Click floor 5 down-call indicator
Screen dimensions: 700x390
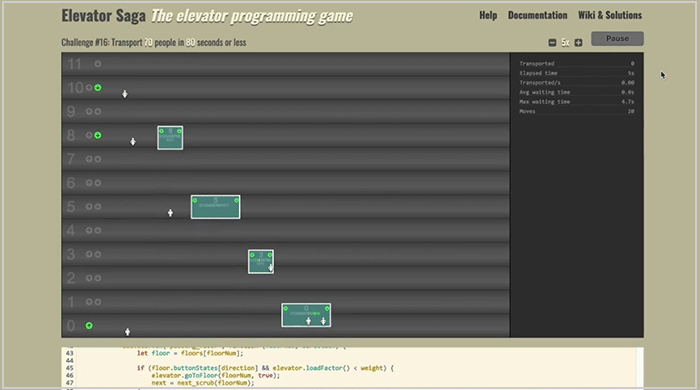point(98,207)
